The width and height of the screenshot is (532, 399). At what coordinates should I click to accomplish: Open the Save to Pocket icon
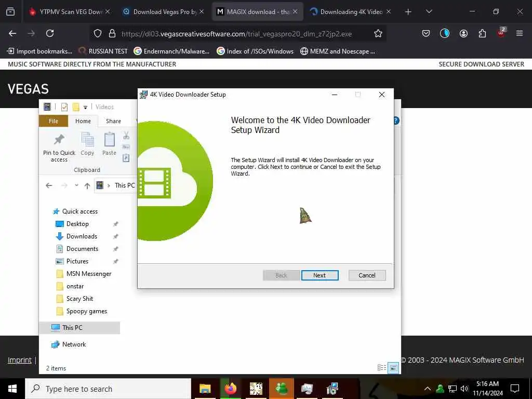pyautogui.click(x=426, y=33)
